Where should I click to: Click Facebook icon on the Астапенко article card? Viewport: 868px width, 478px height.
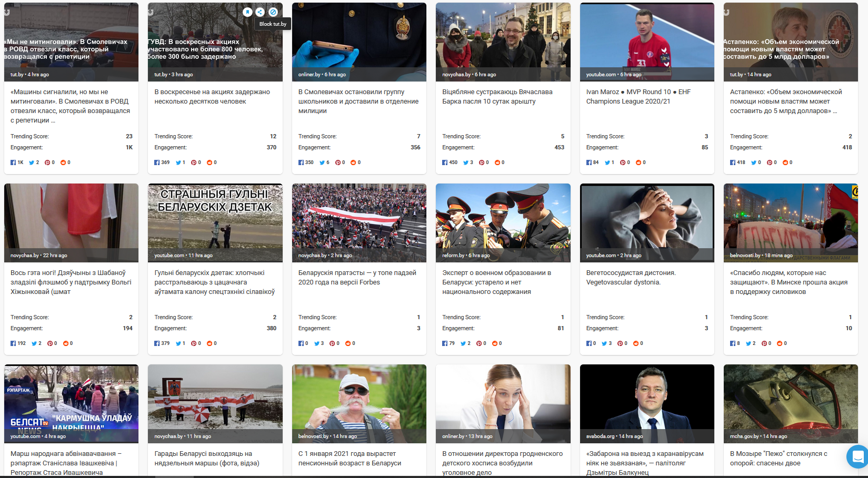[x=733, y=162]
